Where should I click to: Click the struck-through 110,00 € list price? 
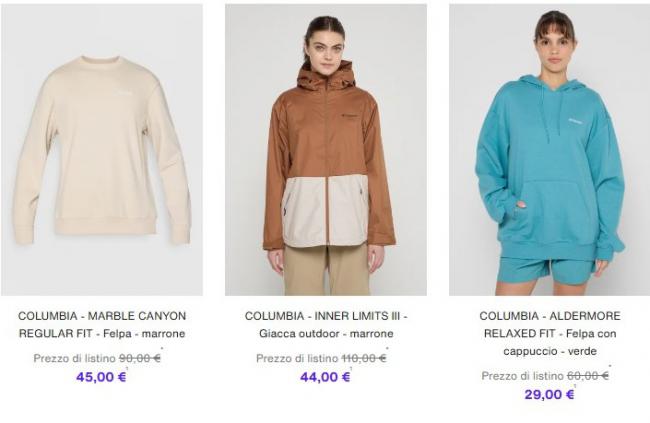click(364, 358)
